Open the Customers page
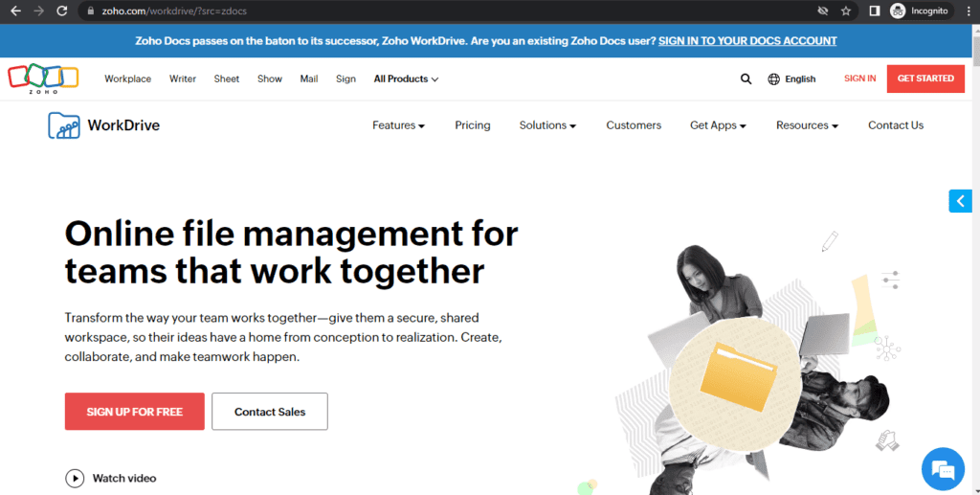This screenshot has height=495, width=980. coord(634,125)
